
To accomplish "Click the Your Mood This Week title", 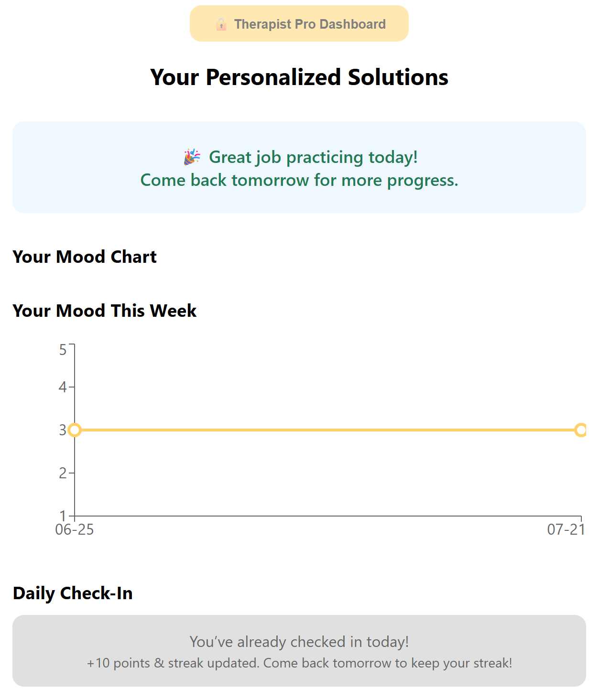I will pyautogui.click(x=105, y=311).
